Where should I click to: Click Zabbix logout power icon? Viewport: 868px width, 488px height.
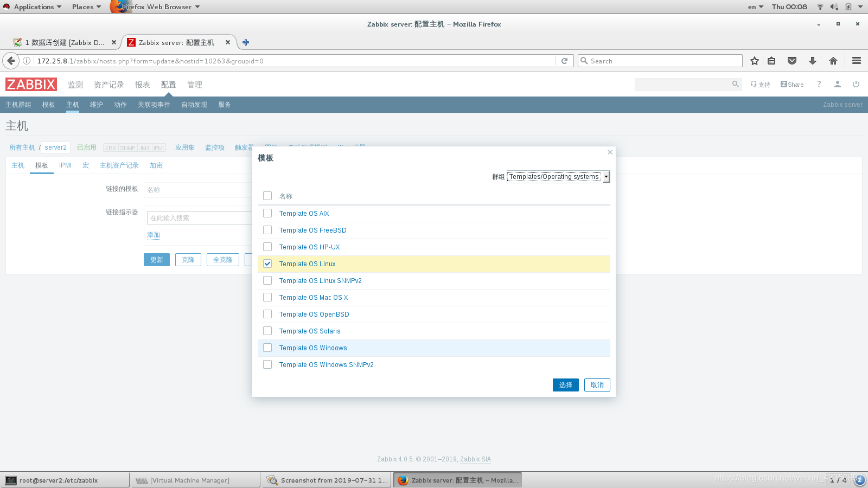click(856, 84)
